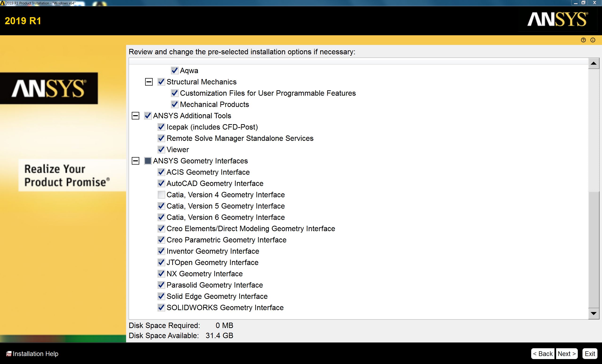The image size is (602, 364).
Task: Select the Mechanical Products label
Action: 214,104
